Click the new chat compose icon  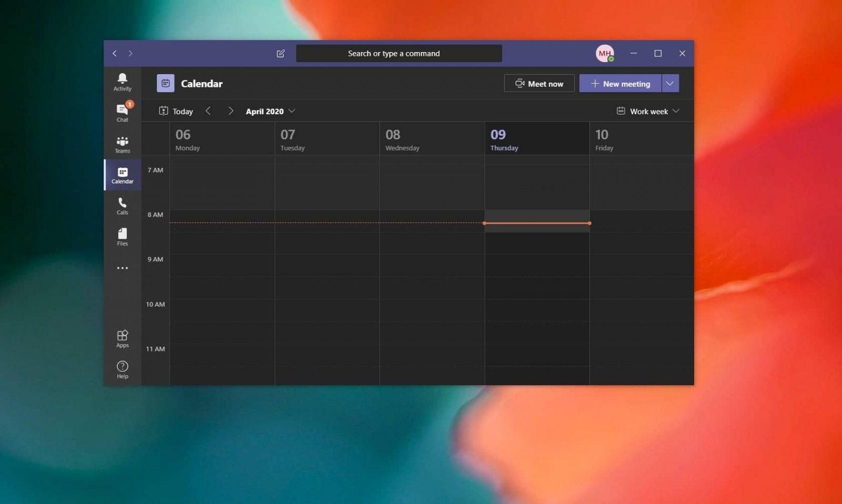point(280,54)
